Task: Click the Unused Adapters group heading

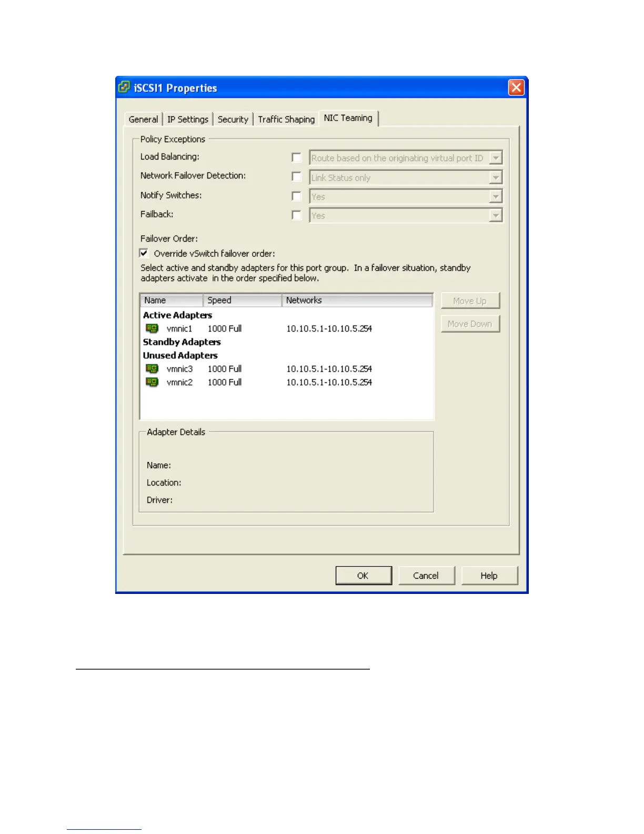Action: [180, 355]
